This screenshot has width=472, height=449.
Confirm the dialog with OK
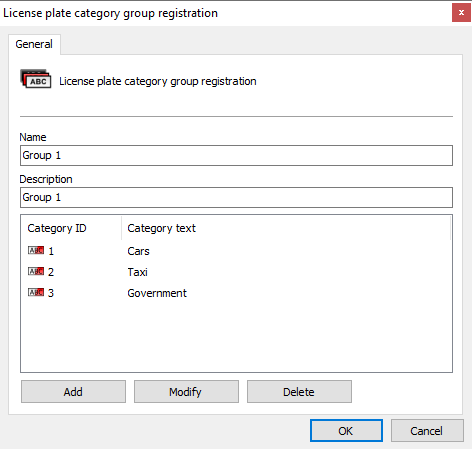346,431
